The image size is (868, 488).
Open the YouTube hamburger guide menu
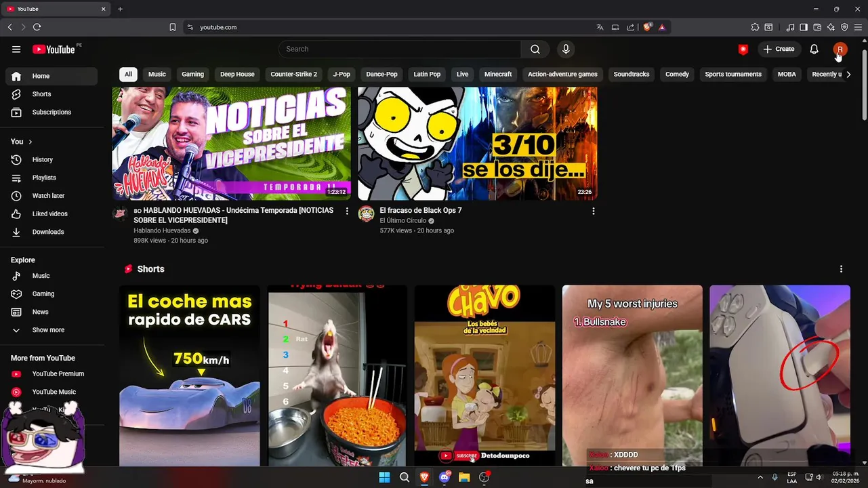(16, 49)
